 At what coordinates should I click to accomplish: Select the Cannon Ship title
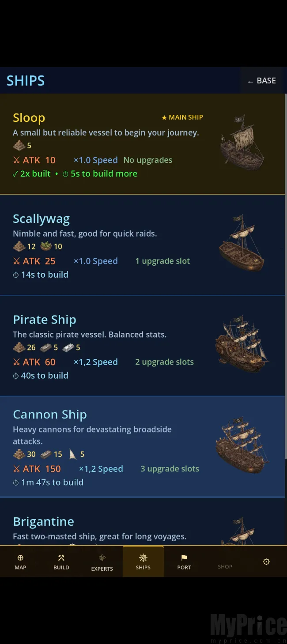point(50,414)
